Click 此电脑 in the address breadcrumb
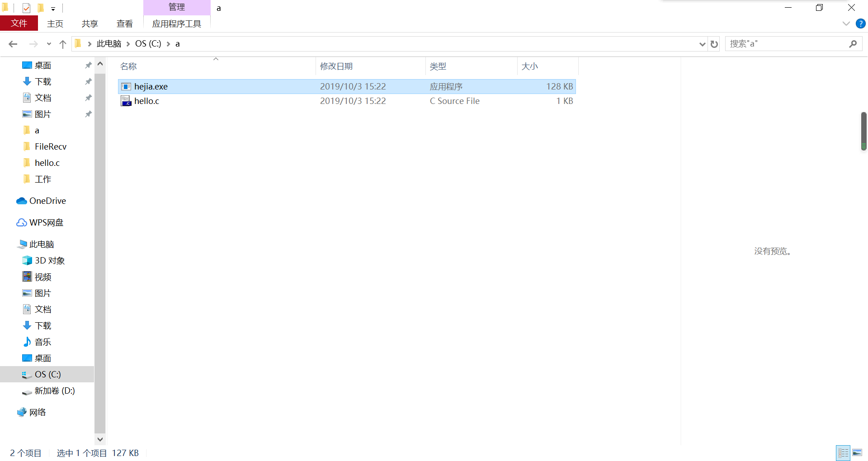The image size is (868, 461). [109, 44]
